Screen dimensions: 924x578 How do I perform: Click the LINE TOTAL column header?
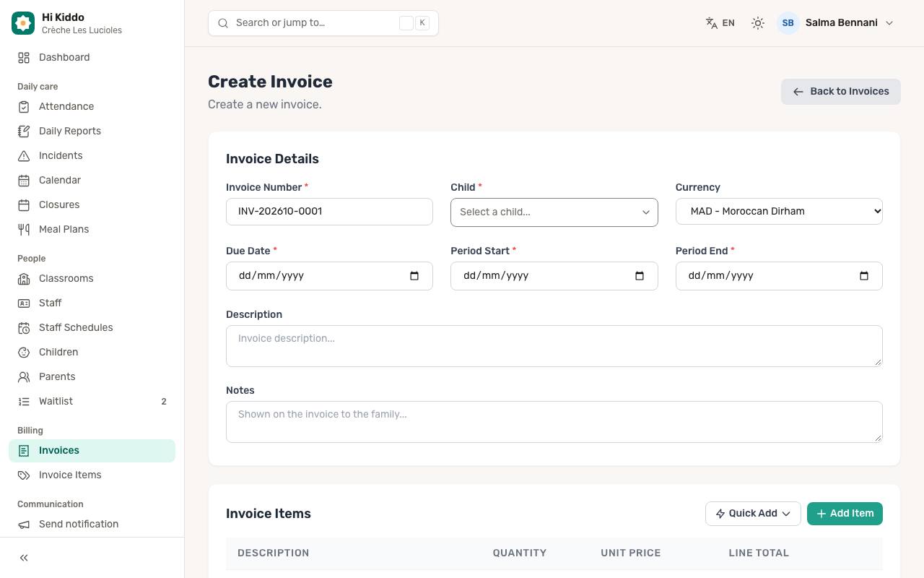click(x=759, y=553)
